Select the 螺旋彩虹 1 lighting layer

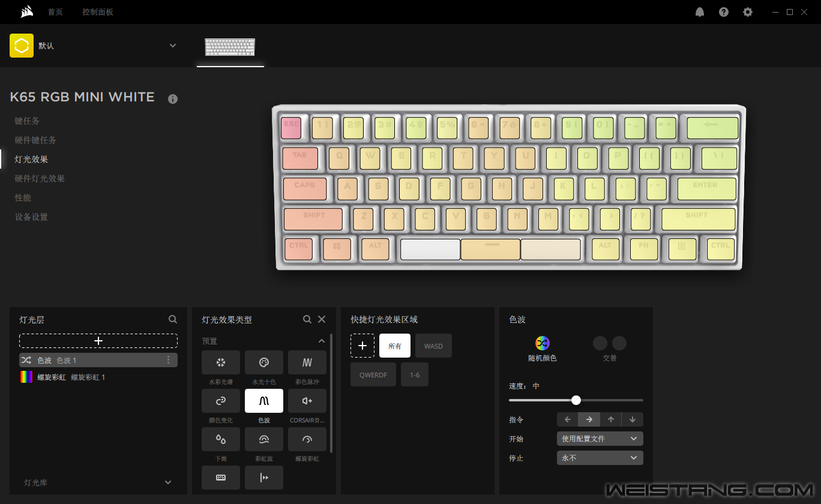tap(98, 377)
